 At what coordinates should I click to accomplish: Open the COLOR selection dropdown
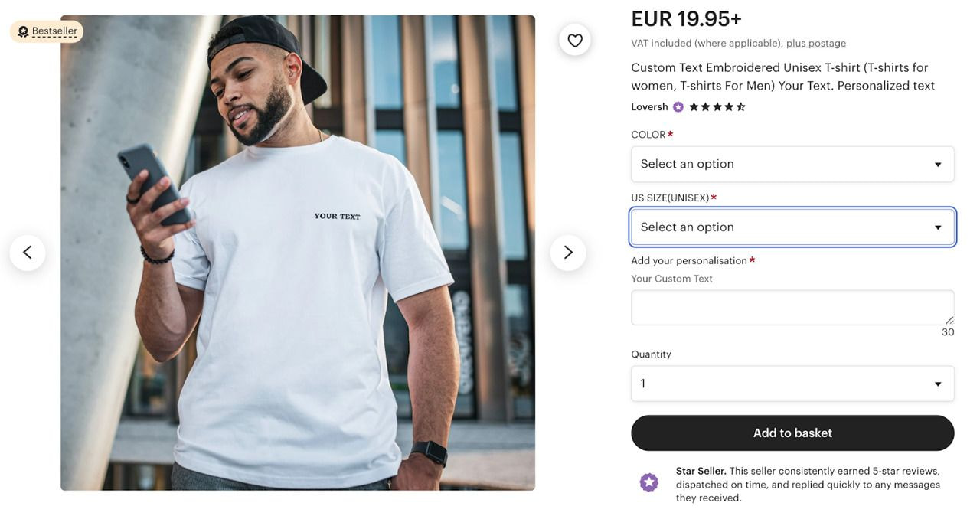coord(792,164)
